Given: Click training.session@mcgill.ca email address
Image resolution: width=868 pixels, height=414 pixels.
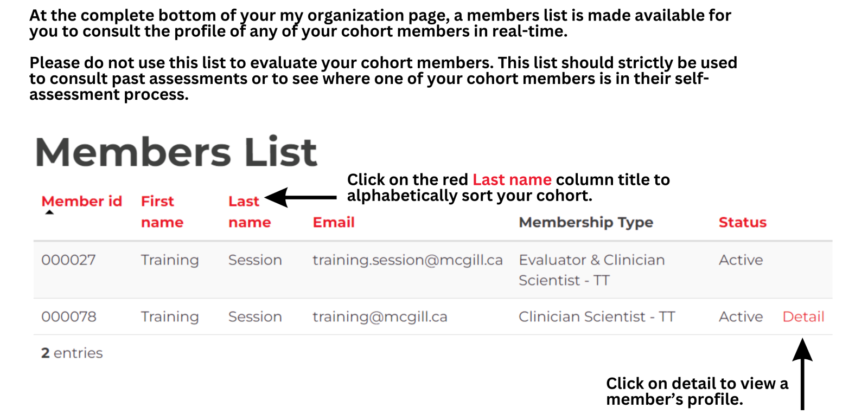Looking at the screenshot, I should [x=407, y=260].
